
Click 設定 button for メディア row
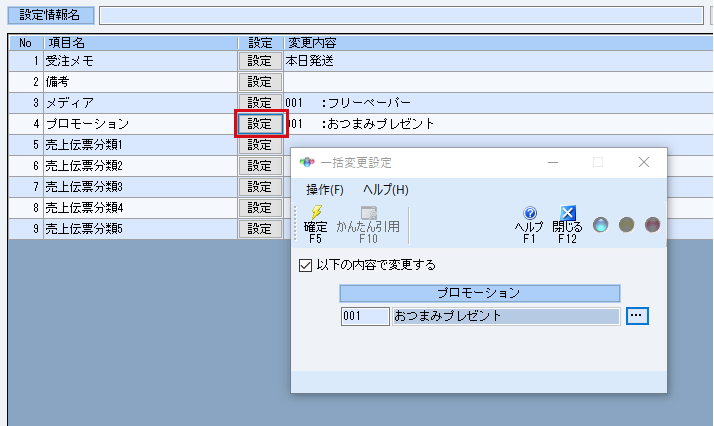point(260,103)
